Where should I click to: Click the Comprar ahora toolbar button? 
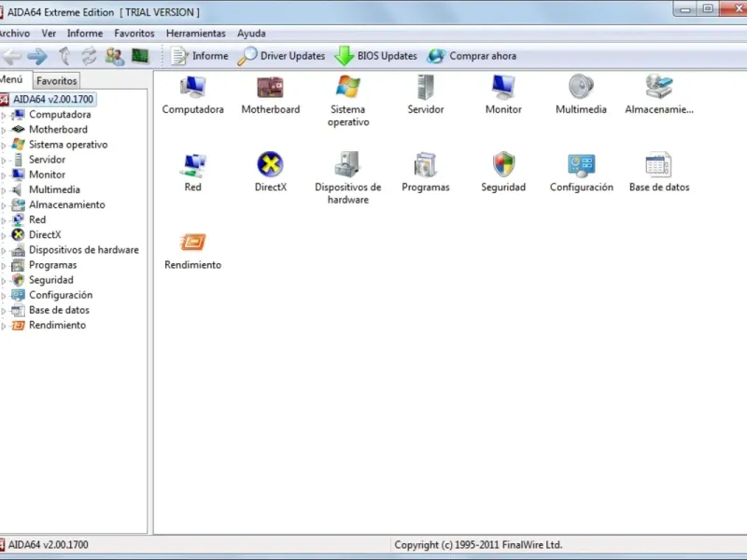[472, 56]
